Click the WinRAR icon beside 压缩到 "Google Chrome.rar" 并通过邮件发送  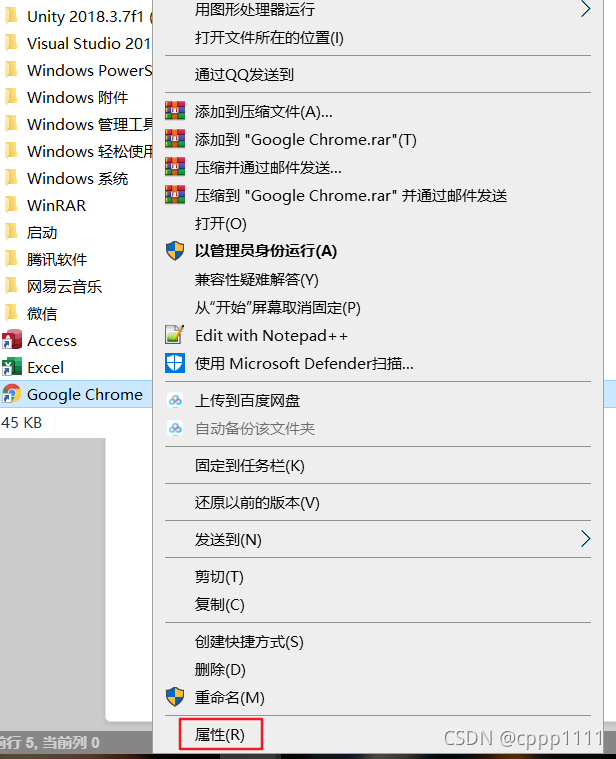click(175, 195)
